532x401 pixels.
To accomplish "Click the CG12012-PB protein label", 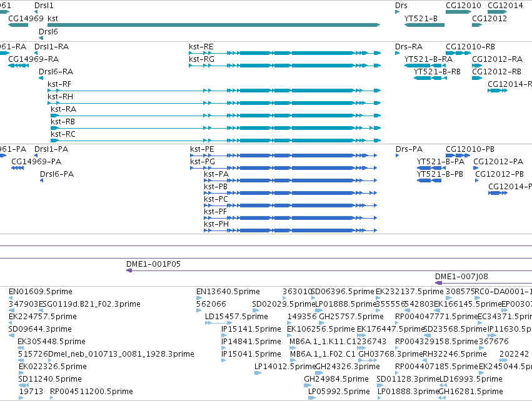I will point(499,174).
